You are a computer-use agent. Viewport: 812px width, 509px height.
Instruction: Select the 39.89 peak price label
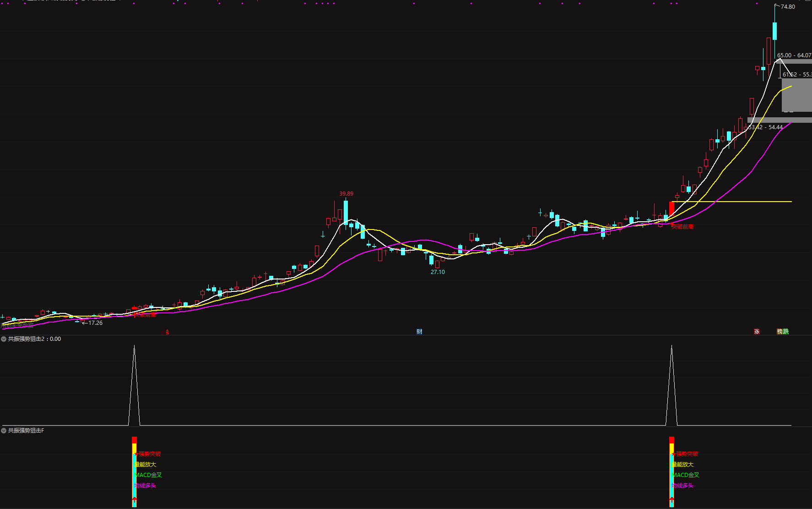point(346,194)
